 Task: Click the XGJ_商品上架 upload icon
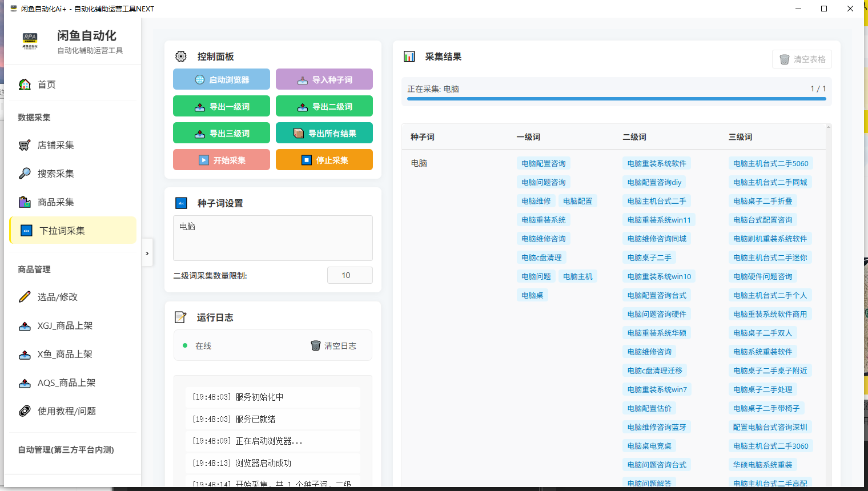(x=25, y=326)
